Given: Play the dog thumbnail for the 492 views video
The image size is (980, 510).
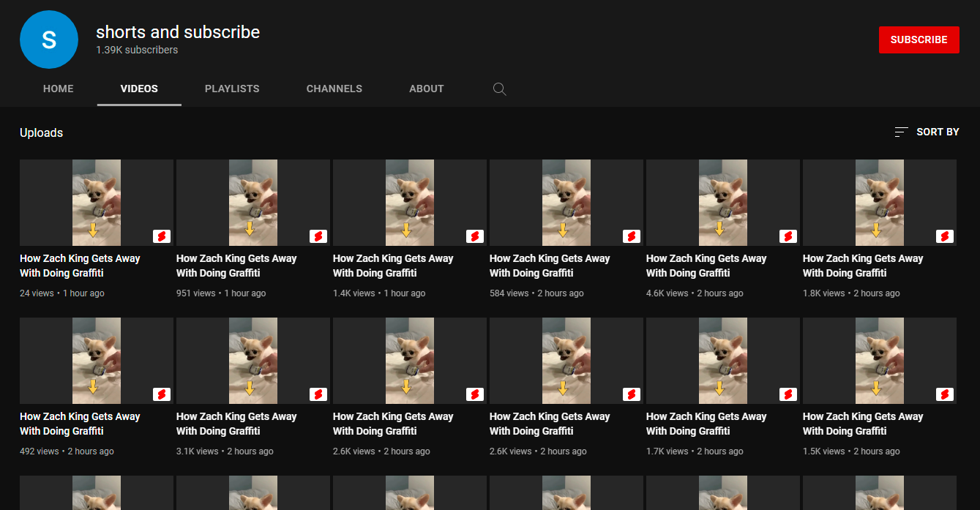Looking at the screenshot, I should 97,361.
